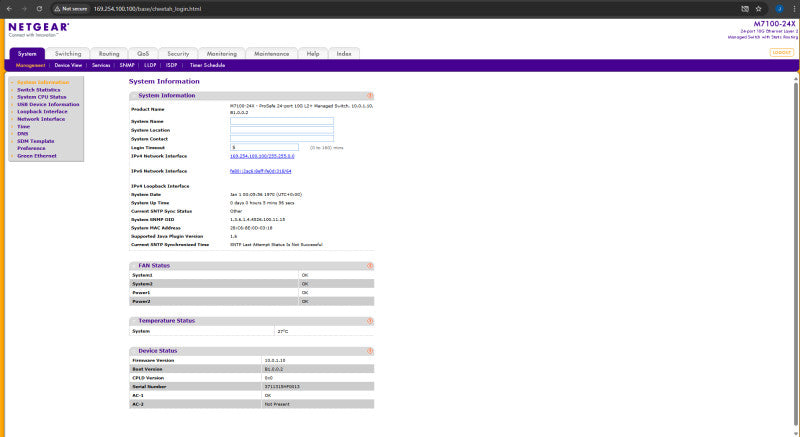Image resolution: width=800 pixels, height=437 pixels.
Task: Select Management in the submenu bar
Action: (x=31, y=65)
